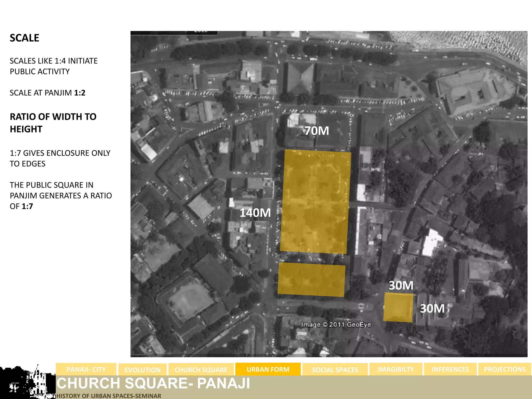Click 'RATIO OF WIDTH TO HEIGHT' heading
Screen dimensions: 532x399
coord(53,123)
